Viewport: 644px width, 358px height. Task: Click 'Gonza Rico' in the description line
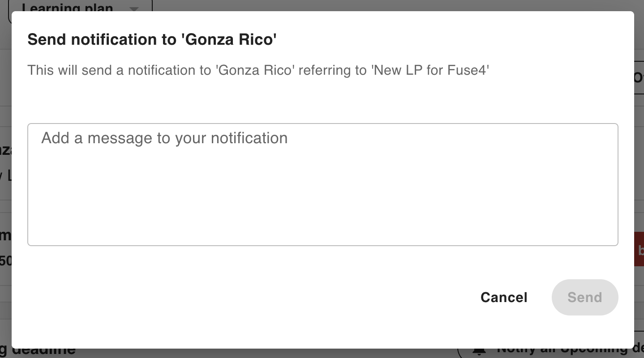point(255,70)
